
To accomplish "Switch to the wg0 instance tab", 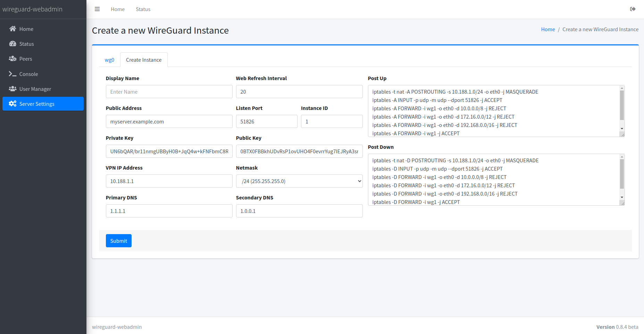I will (109, 60).
